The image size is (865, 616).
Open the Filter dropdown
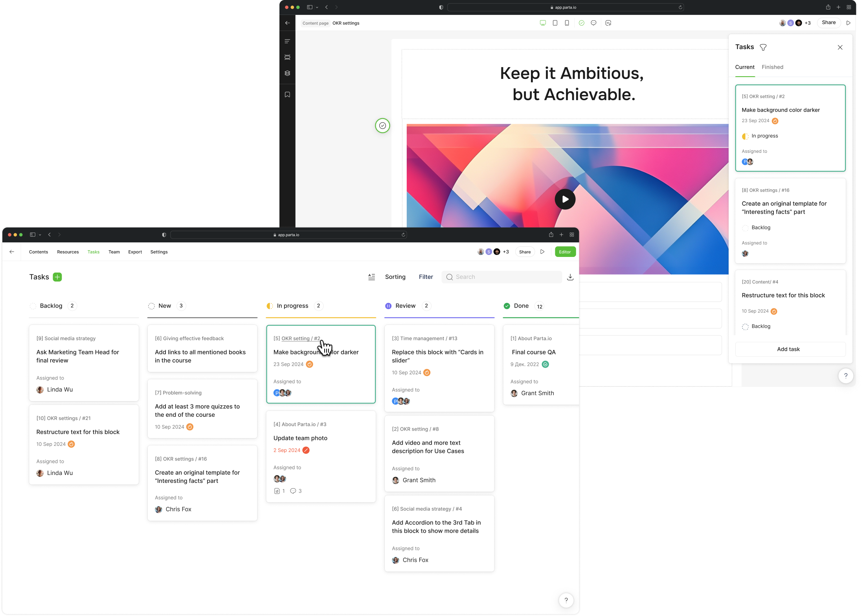(x=426, y=277)
